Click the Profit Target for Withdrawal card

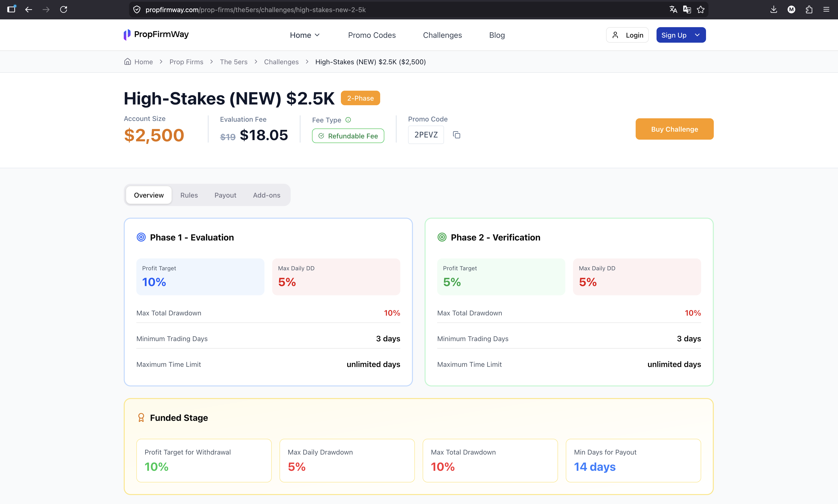[x=204, y=461]
